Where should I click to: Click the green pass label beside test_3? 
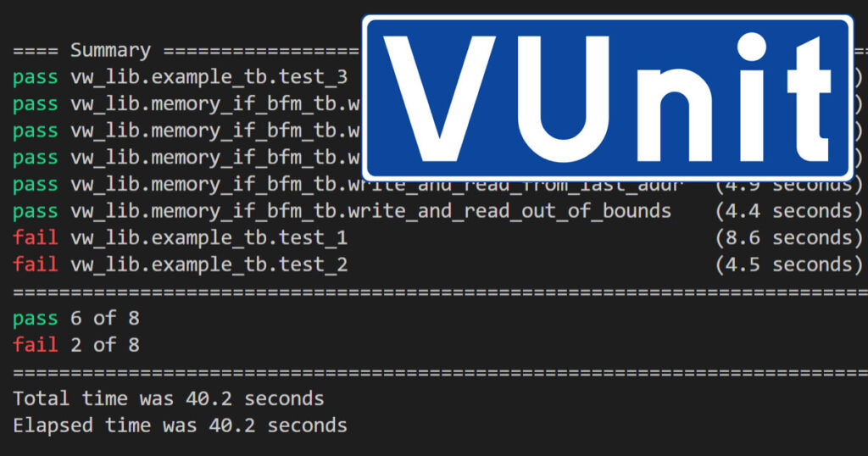click(36, 78)
